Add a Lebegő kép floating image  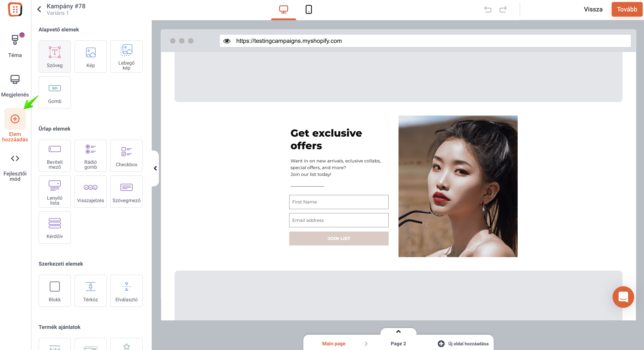tap(127, 57)
